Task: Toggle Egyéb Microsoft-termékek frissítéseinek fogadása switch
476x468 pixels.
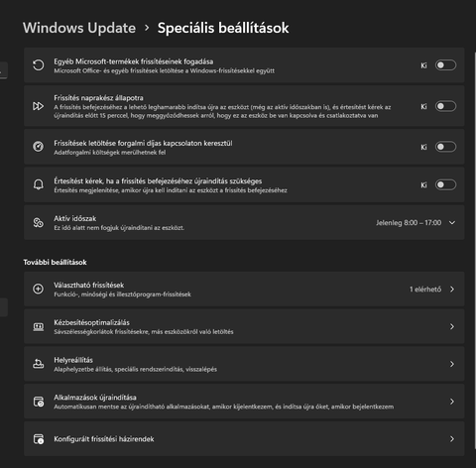Action: (445, 65)
